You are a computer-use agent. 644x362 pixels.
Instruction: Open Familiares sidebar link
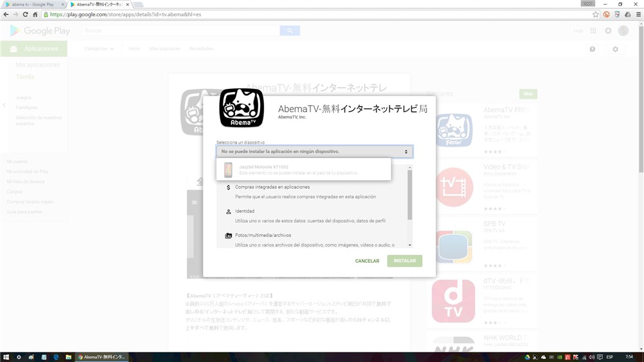pyautogui.click(x=26, y=107)
